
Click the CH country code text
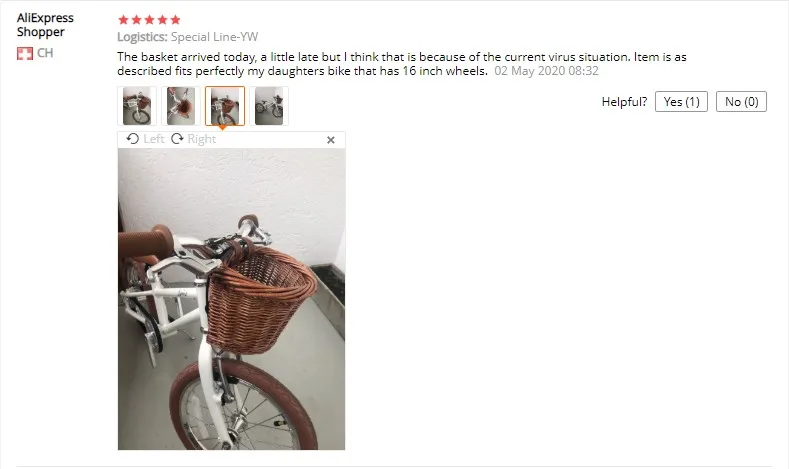(x=45, y=53)
